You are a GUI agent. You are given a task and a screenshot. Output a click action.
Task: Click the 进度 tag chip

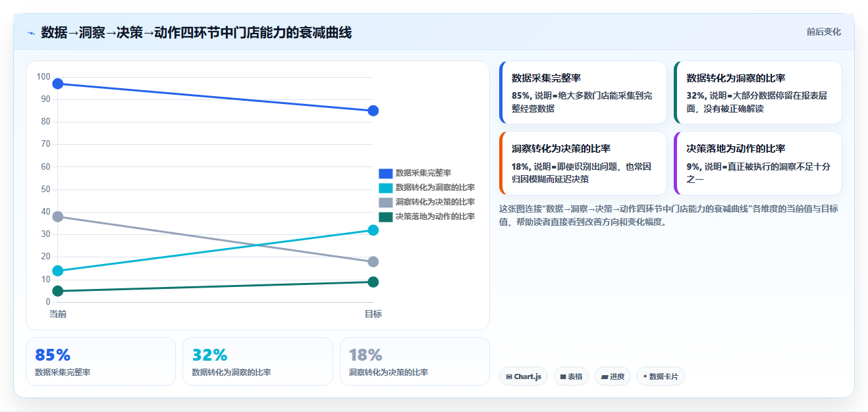pos(612,376)
